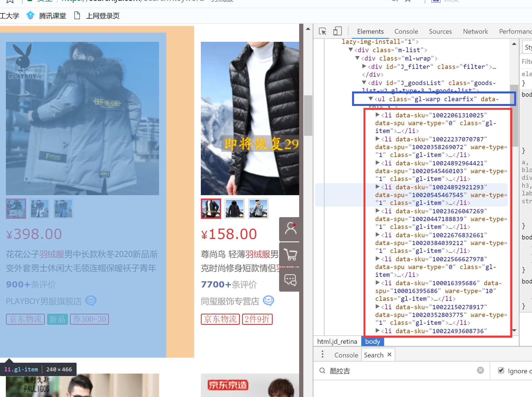This screenshot has width=532, height=397.
Task: Collapse the ul gl-warp clearfix node
Action: (371, 99)
